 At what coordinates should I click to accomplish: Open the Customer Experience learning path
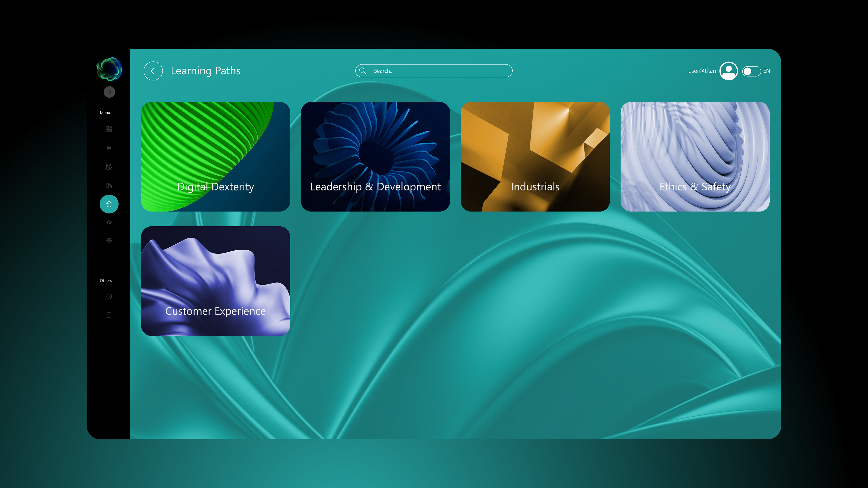[216, 281]
